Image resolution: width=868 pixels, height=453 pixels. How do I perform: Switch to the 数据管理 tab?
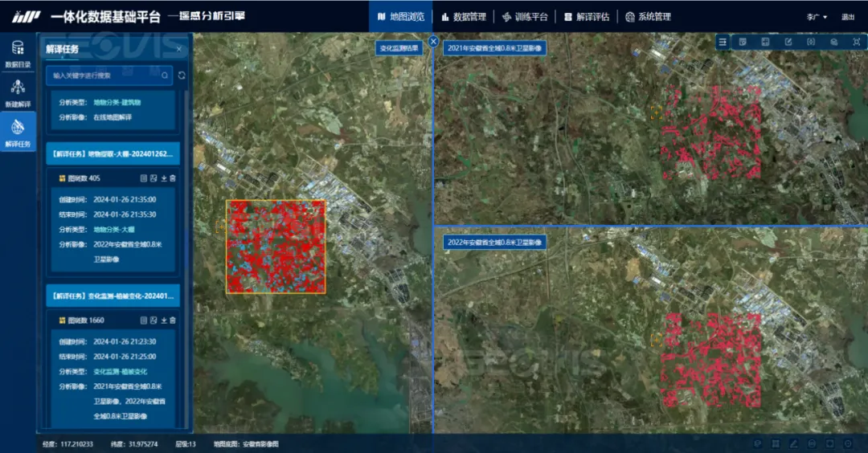[463, 17]
